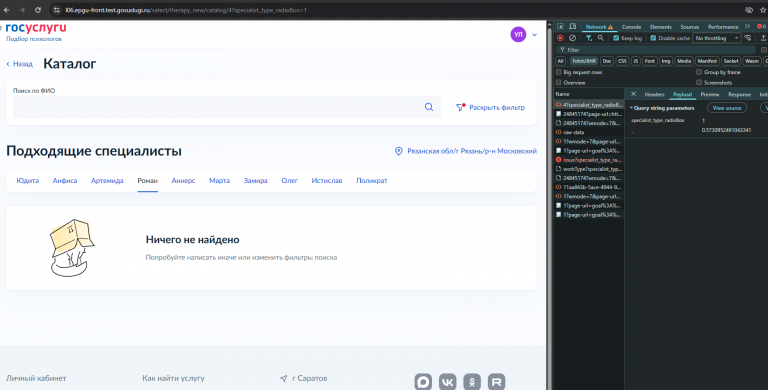Click the crossed-eye icon in address bar

click(x=748, y=10)
